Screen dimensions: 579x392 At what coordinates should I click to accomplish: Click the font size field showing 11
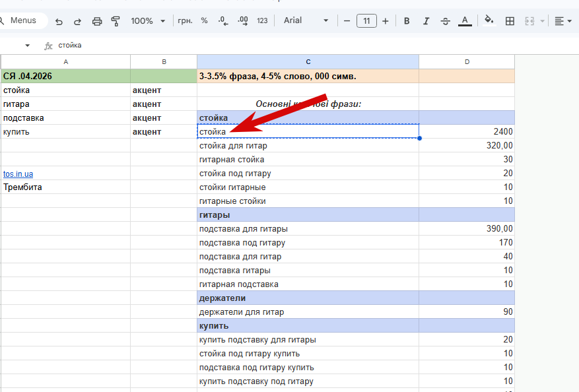click(x=366, y=20)
